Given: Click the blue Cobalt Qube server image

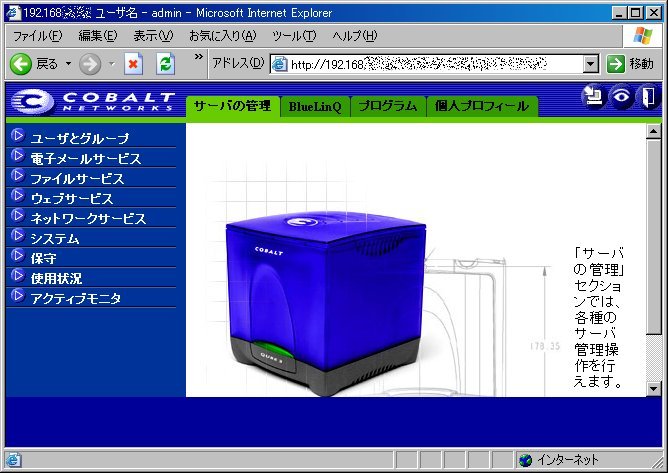Looking at the screenshot, I should pos(325,303).
